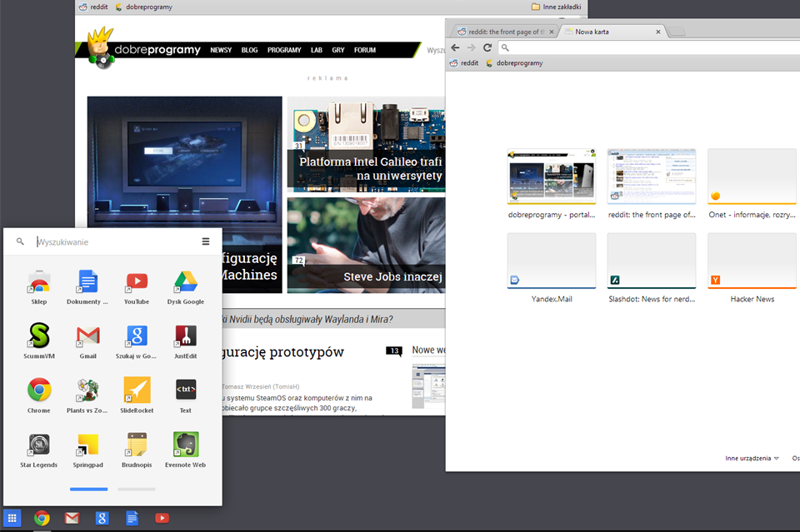
Task: Open Steam Machines featured article image
Action: tap(184, 162)
